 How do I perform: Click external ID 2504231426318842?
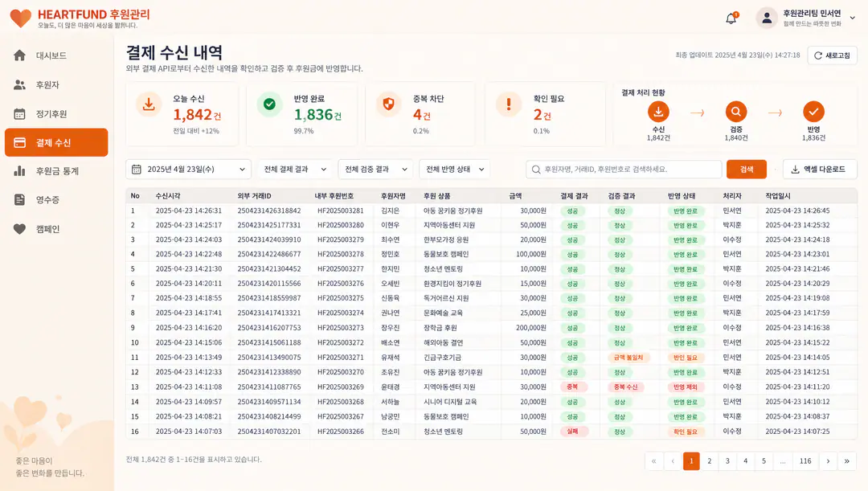coord(269,211)
